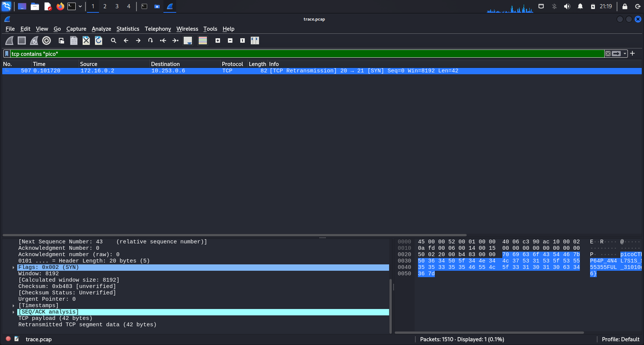Click the capture options gear icon
The image size is (644, 345).
tap(46, 40)
